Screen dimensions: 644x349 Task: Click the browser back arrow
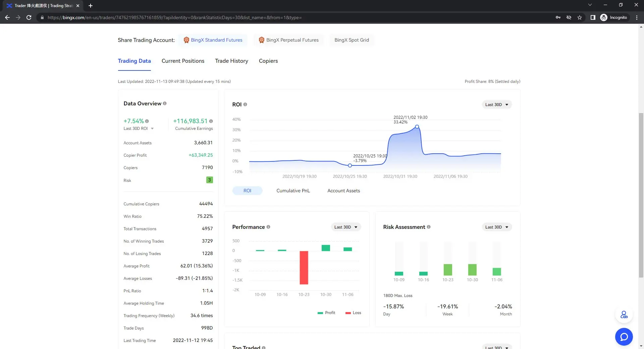click(x=7, y=17)
